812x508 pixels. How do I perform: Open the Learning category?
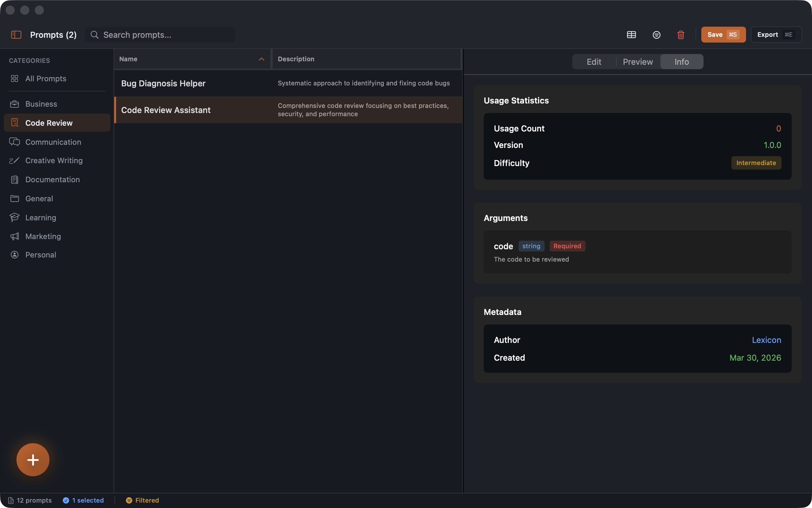pos(57,217)
